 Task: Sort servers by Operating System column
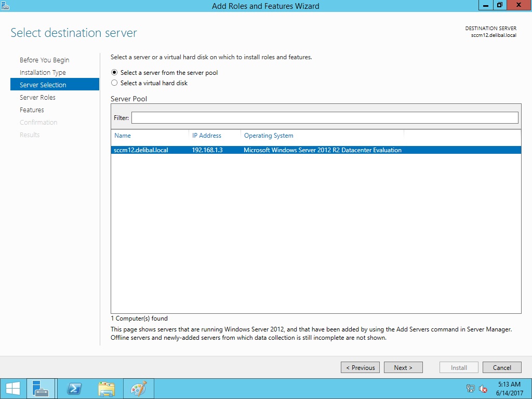[269, 136]
